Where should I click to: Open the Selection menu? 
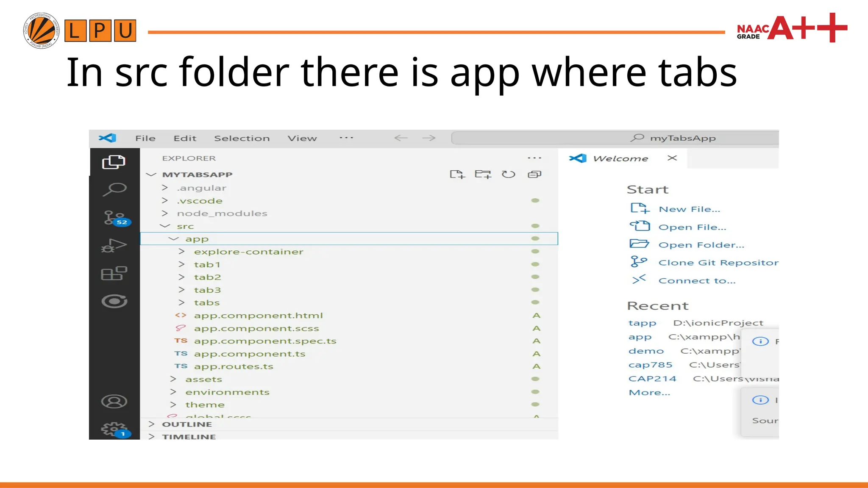point(242,139)
